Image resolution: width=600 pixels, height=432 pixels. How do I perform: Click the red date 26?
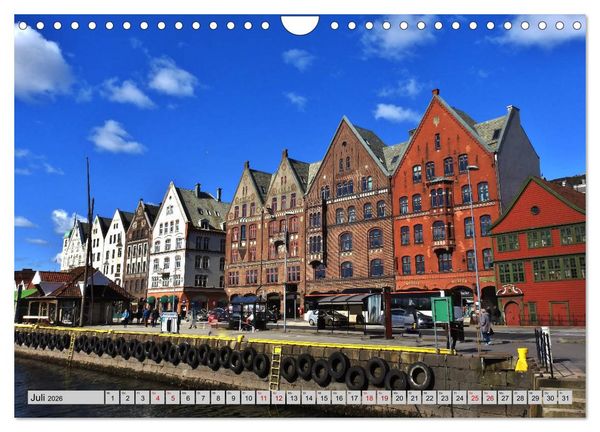[x=490, y=398]
